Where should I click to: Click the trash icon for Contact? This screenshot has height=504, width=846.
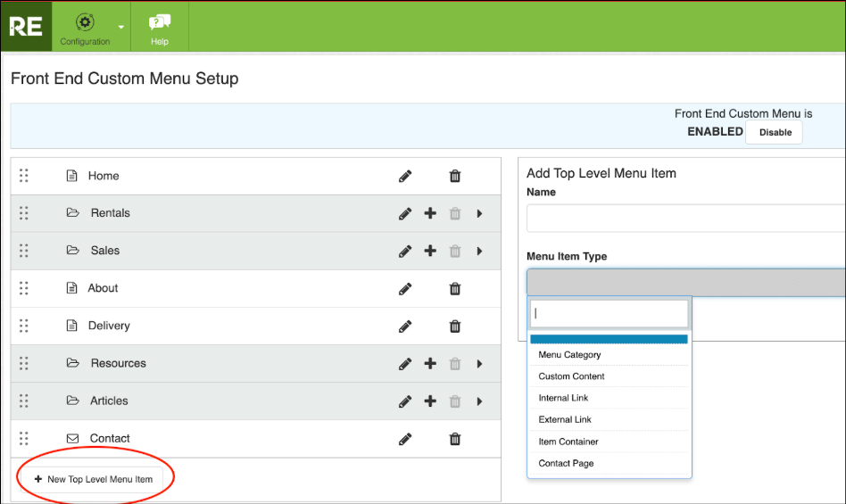tap(455, 439)
